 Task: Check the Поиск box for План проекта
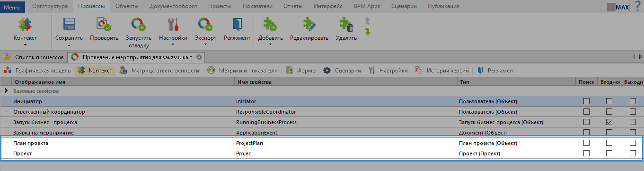tap(587, 143)
